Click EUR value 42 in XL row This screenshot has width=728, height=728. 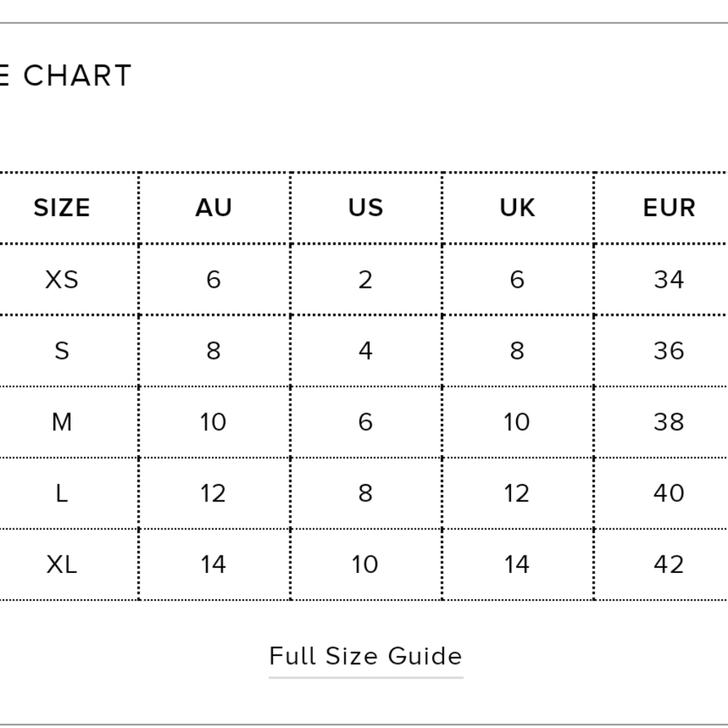coord(669,565)
